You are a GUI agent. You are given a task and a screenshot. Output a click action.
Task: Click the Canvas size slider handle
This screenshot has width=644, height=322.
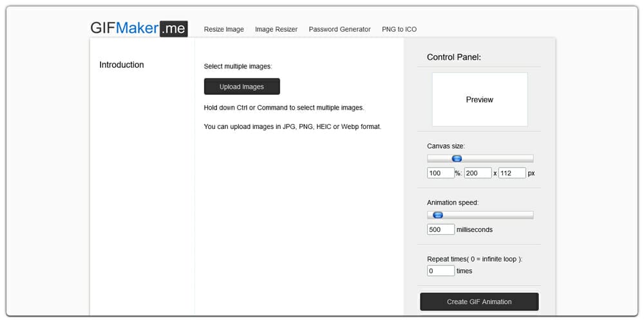click(457, 158)
